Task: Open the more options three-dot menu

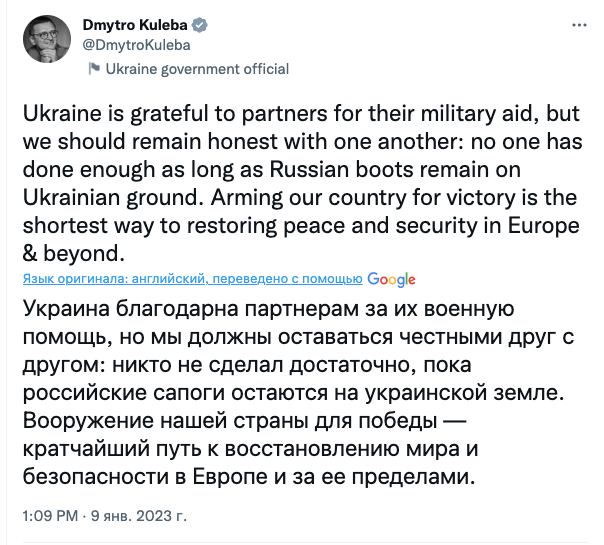Action: click(x=579, y=25)
